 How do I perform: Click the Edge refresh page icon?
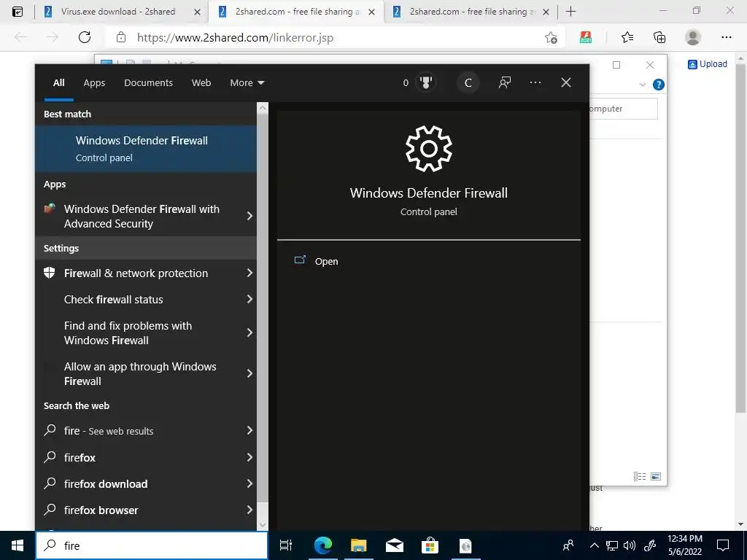tap(85, 38)
